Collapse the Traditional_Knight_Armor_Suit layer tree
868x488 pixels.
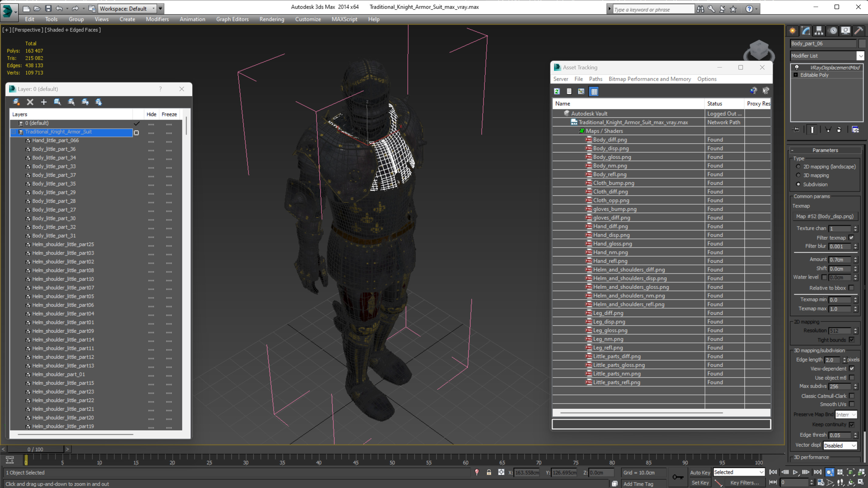coord(14,132)
